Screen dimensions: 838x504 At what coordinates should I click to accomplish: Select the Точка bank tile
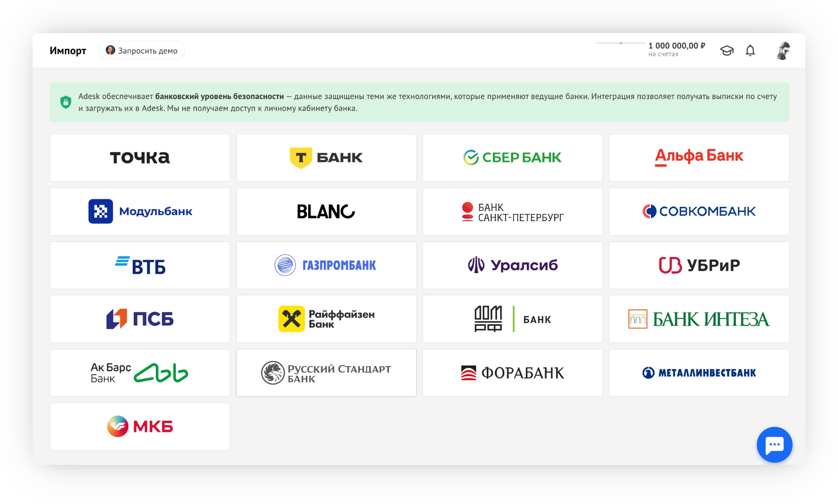(140, 158)
